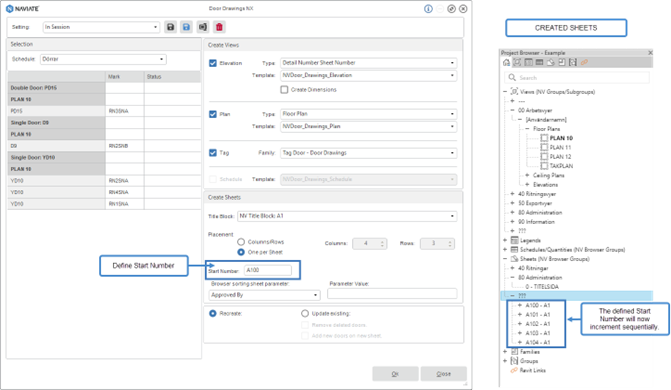Choose the Update existing radio button

[x=305, y=313]
